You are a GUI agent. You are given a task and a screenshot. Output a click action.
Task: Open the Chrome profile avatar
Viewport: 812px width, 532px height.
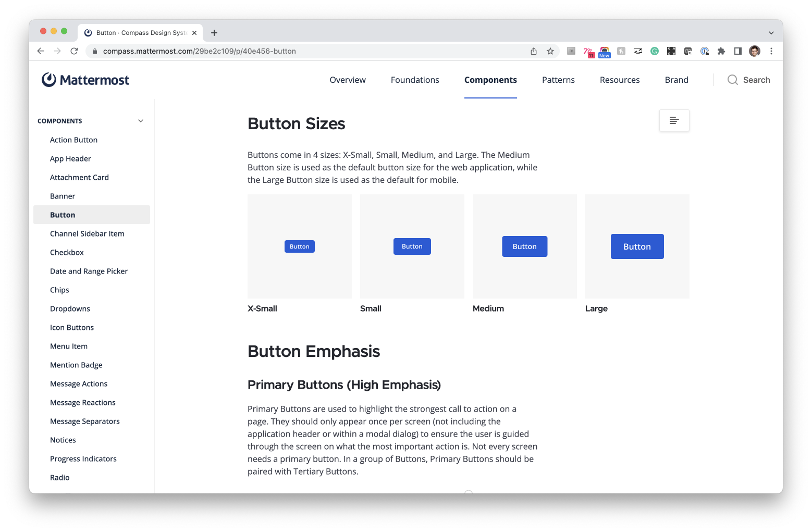coord(755,51)
